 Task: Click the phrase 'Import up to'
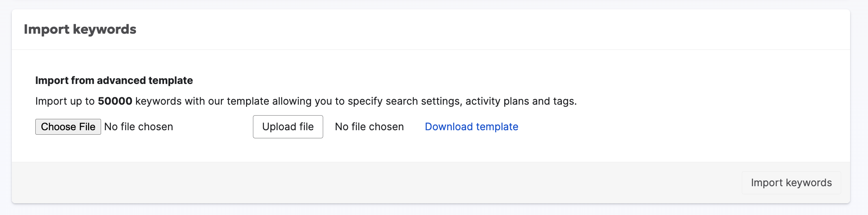coord(65,101)
